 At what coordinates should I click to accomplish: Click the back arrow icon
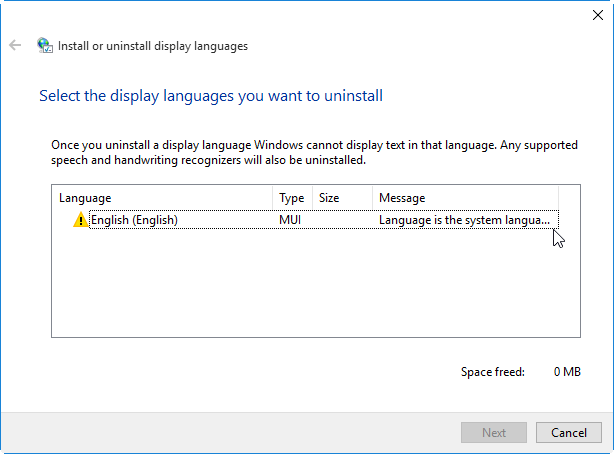click(x=15, y=45)
